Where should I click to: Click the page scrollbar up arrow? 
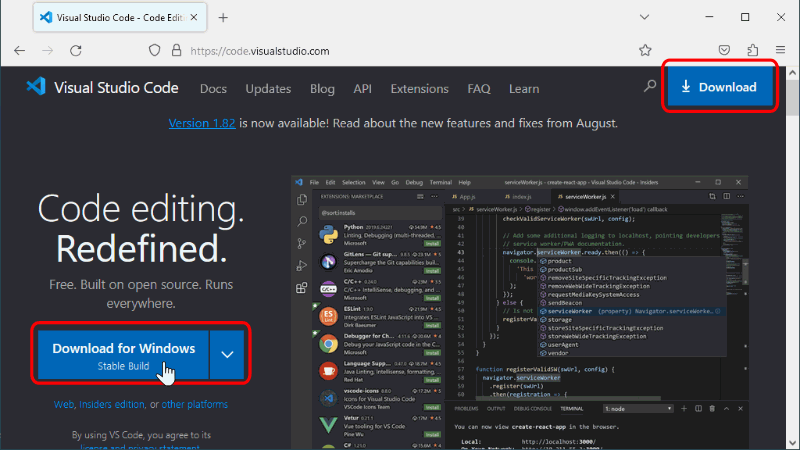(x=792, y=73)
